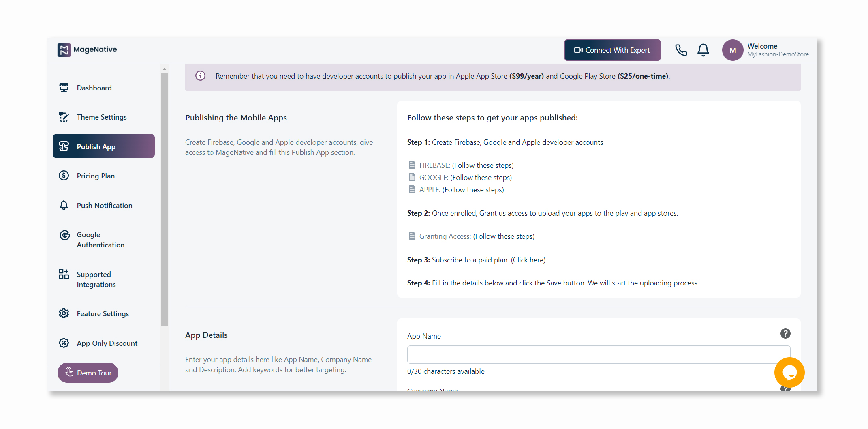Viewport: 868px width, 429px height.
Task: Open the phone call icon
Action: (x=681, y=50)
